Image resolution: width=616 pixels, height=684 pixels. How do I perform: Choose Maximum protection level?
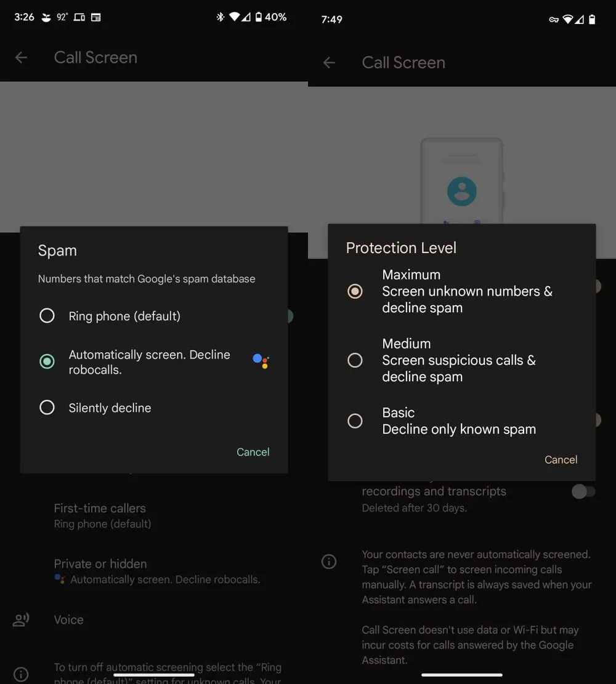click(355, 291)
